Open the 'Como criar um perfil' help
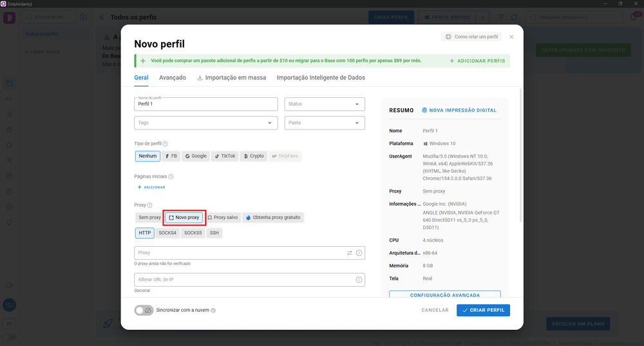This screenshot has height=346, width=644. click(472, 37)
